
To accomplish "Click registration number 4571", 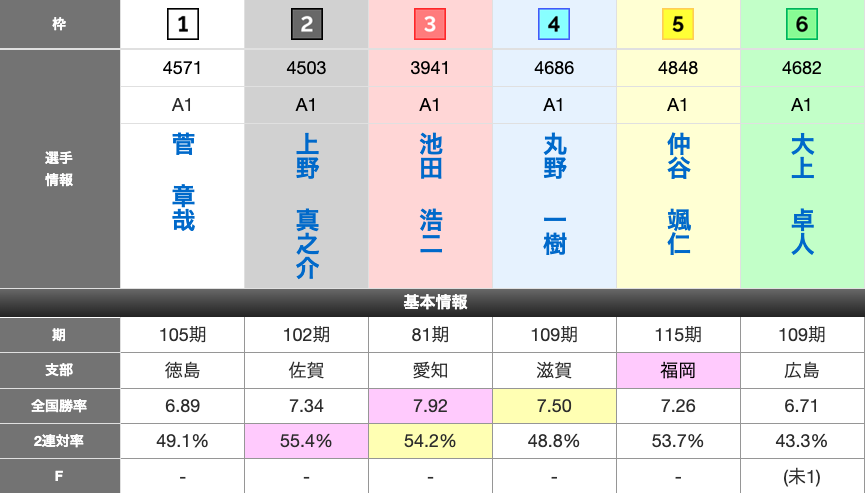I will click(x=182, y=69).
